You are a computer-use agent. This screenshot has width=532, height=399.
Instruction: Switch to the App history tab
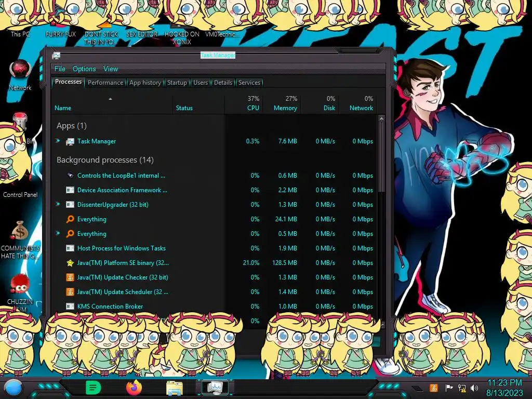coord(145,83)
